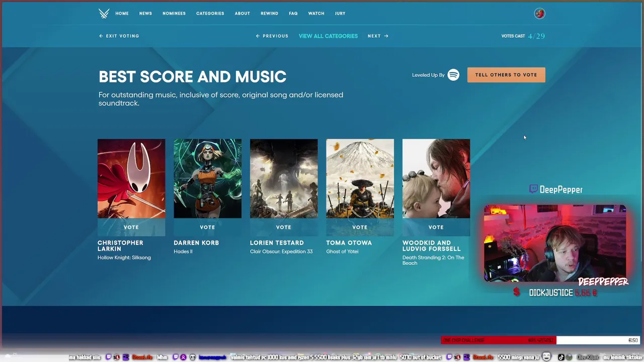
Task: Select the Ghost of Yotei cover art
Action: click(x=360, y=178)
